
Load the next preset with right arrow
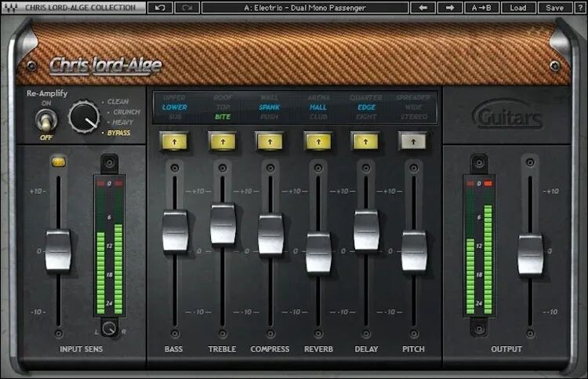450,8
